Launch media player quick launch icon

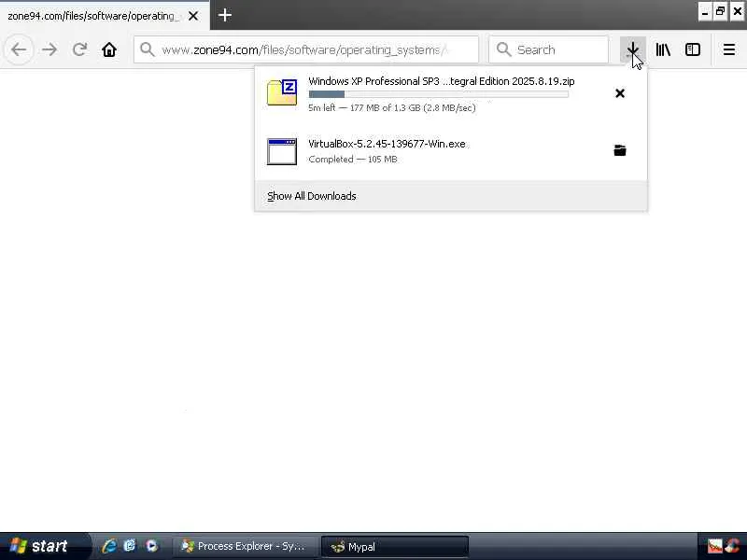point(151,546)
